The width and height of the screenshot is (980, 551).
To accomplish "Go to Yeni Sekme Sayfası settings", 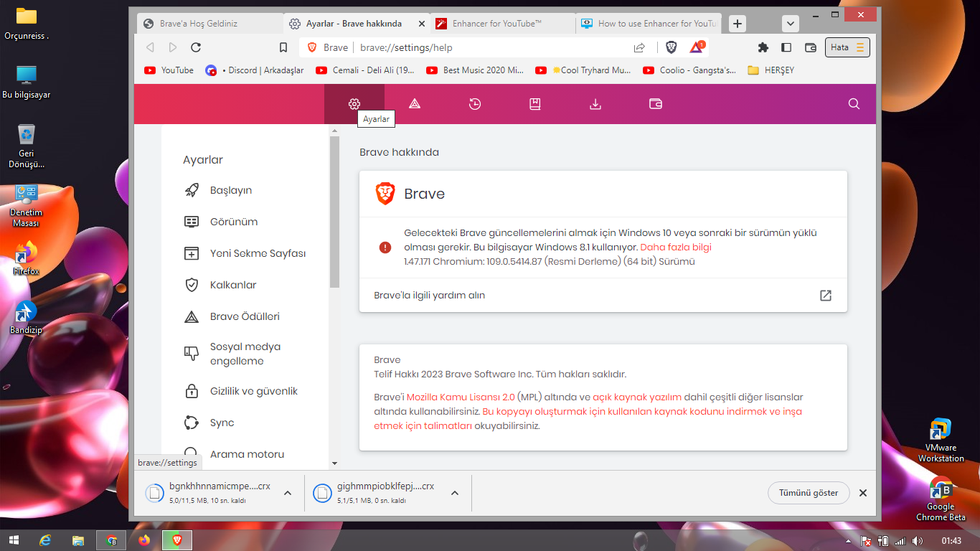I will tap(245, 253).
